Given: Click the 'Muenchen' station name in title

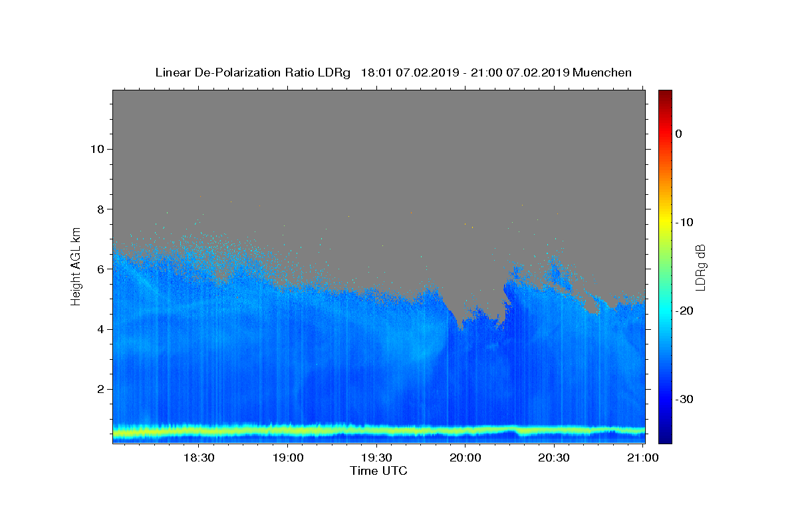Looking at the screenshot, I should point(602,72).
